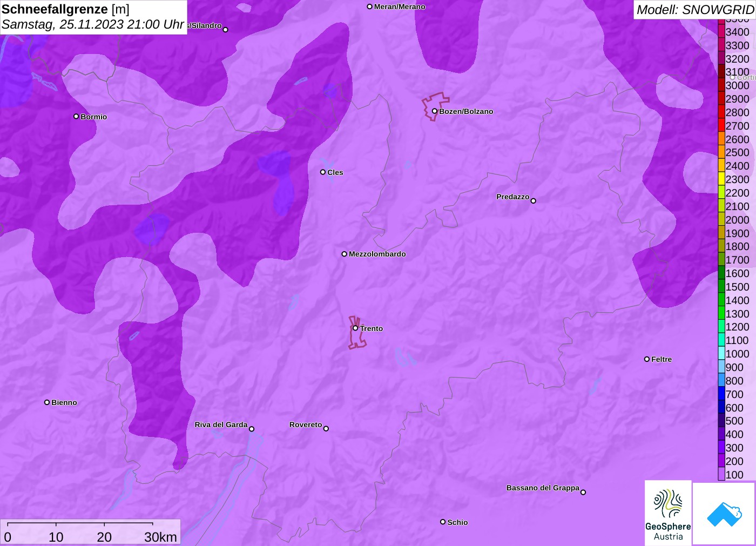Click the Predazzo label text
Image resolution: width=756 pixels, height=546 pixels.
pos(512,197)
